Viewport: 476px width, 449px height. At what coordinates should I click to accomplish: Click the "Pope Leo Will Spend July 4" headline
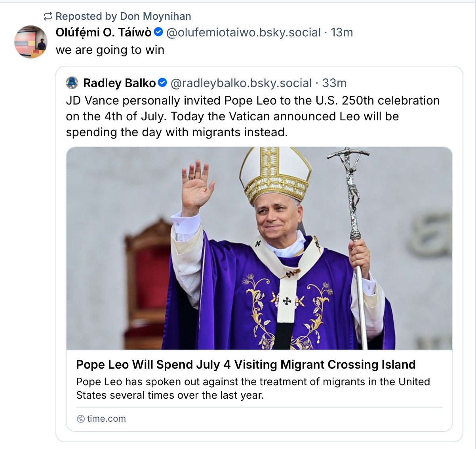(x=246, y=364)
